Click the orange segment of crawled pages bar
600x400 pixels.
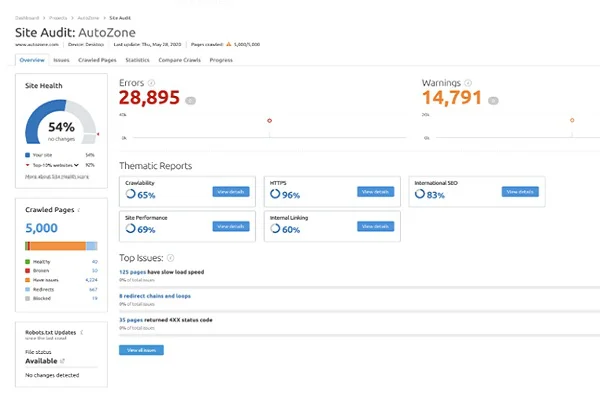tap(58, 246)
